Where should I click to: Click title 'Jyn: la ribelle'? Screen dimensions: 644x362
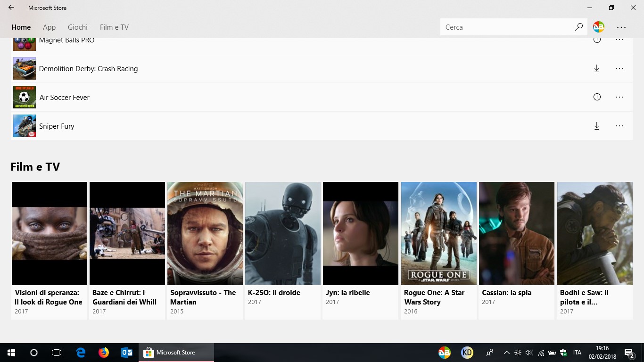[348, 293]
